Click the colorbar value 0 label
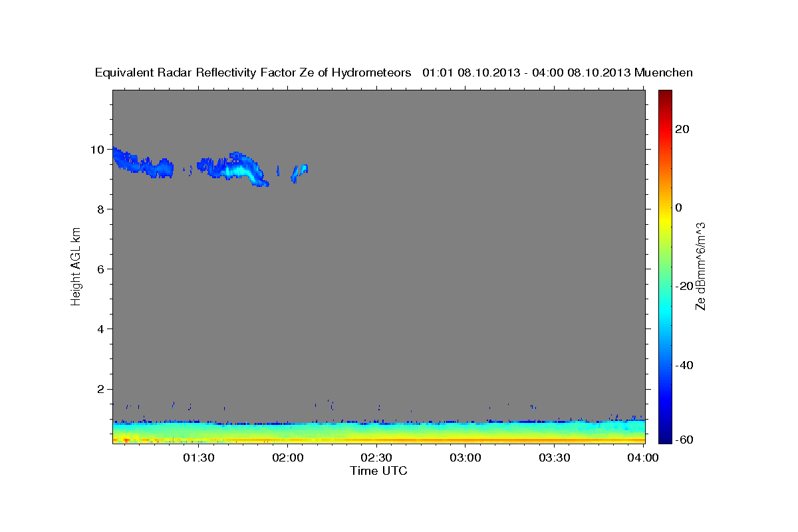This screenshot has height=532, width=798. tap(679, 207)
